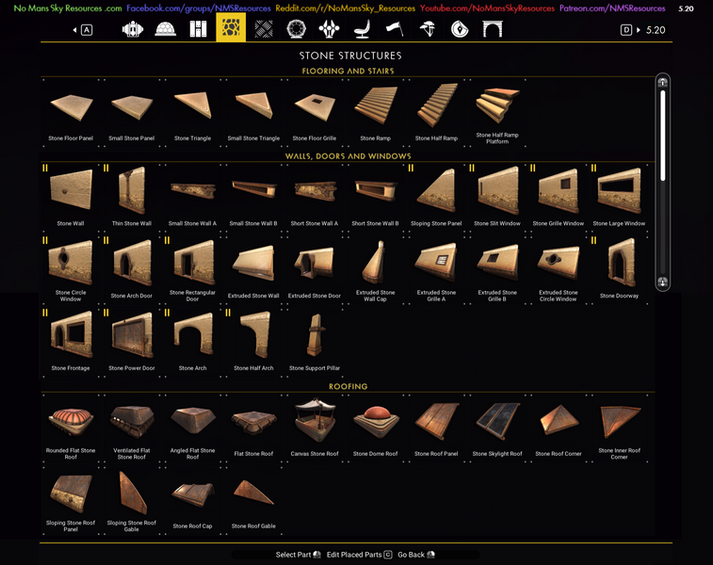Pick the Canvas Stone Roof
This screenshot has width=713, height=565.
(315, 428)
